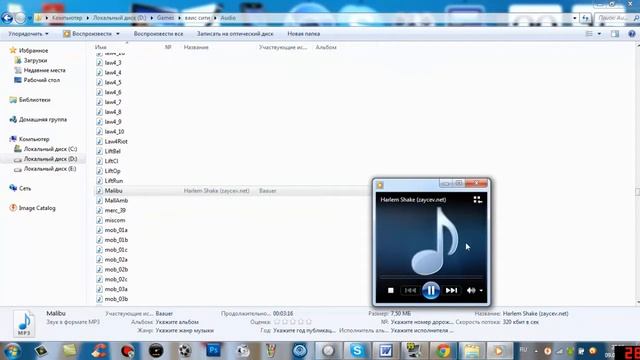This screenshot has width=640, height=360.
Task: Sort by the Название column header
Action: click(196, 47)
